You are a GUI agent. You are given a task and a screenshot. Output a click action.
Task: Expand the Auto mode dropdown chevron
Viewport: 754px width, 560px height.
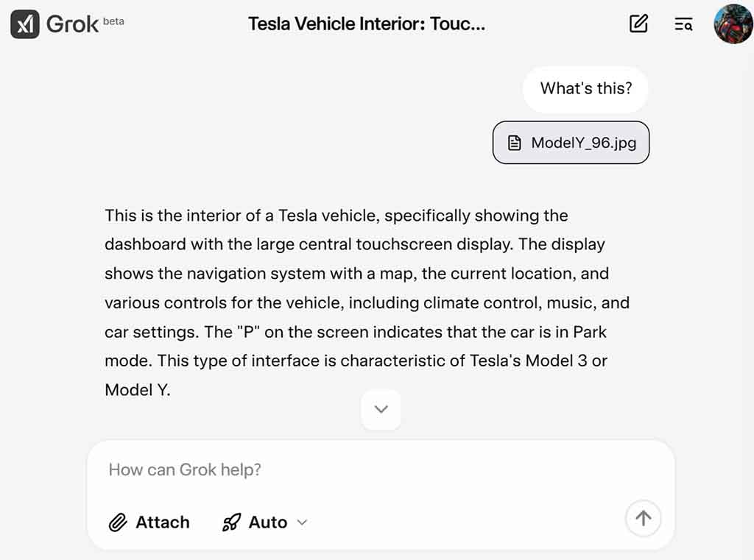(x=302, y=522)
